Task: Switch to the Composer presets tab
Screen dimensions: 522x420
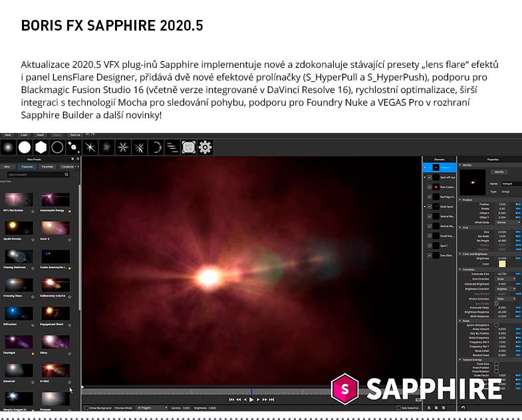Action: point(67,166)
